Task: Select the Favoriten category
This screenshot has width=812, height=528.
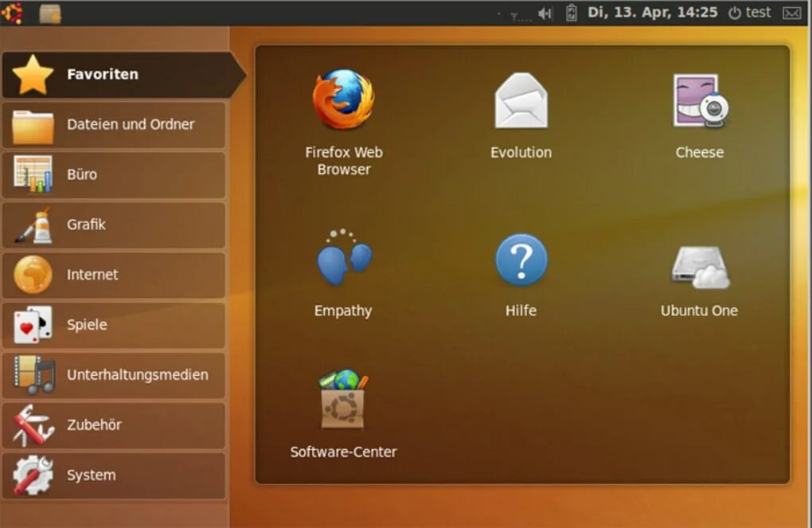Action: coord(123,75)
